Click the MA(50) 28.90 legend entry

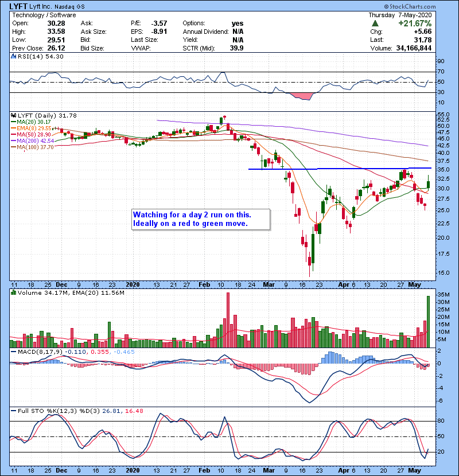tap(32, 134)
